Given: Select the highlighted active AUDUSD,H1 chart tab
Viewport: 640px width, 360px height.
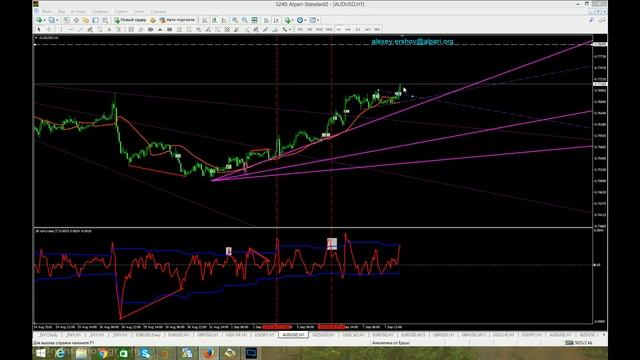Looking at the screenshot, I should [x=293, y=335].
